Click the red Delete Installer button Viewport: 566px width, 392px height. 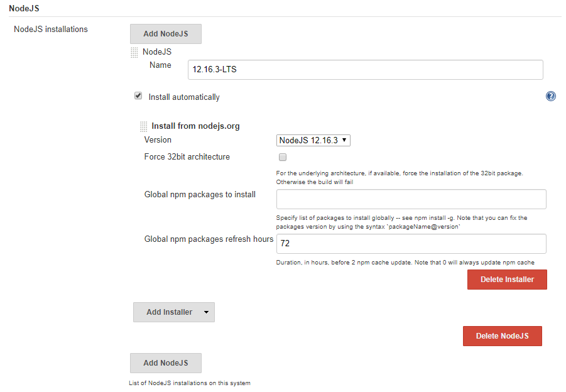click(x=507, y=280)
